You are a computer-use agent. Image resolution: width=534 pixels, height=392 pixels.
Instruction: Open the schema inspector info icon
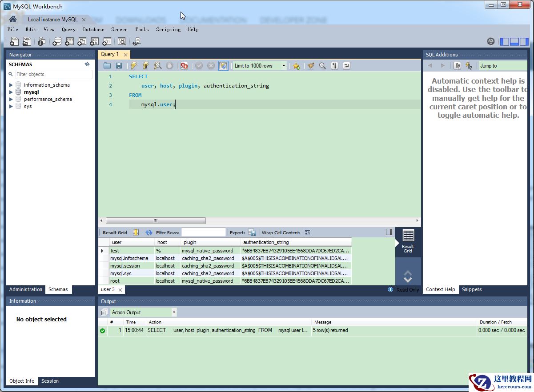coord(41,41)
